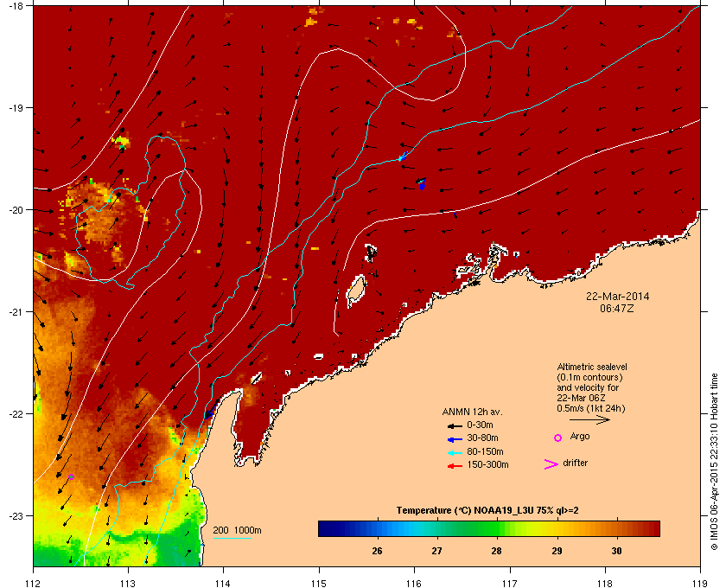Click latitude axis label -18
726x588 pixels.
tap(16, 5)
